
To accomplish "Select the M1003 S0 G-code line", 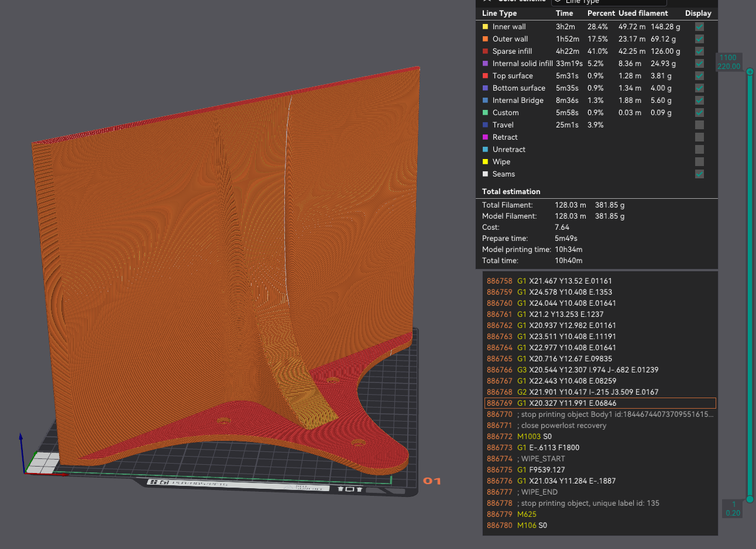I will tap(600, 436).
